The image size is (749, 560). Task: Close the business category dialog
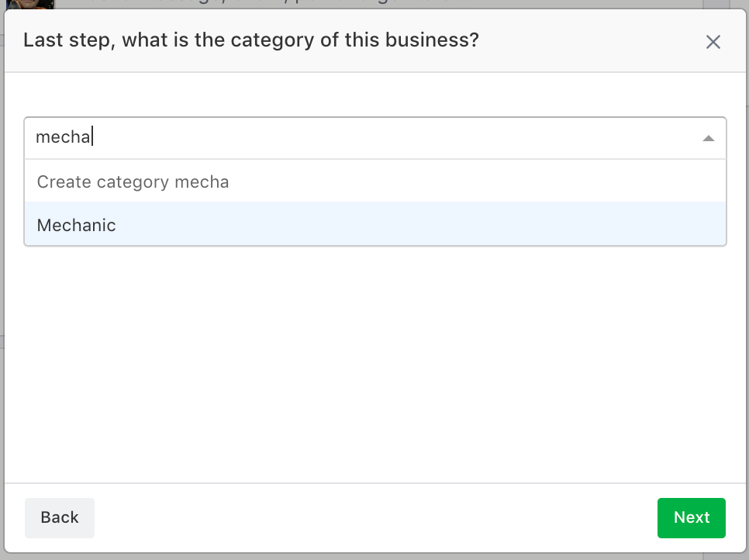(x=713, y=42)
